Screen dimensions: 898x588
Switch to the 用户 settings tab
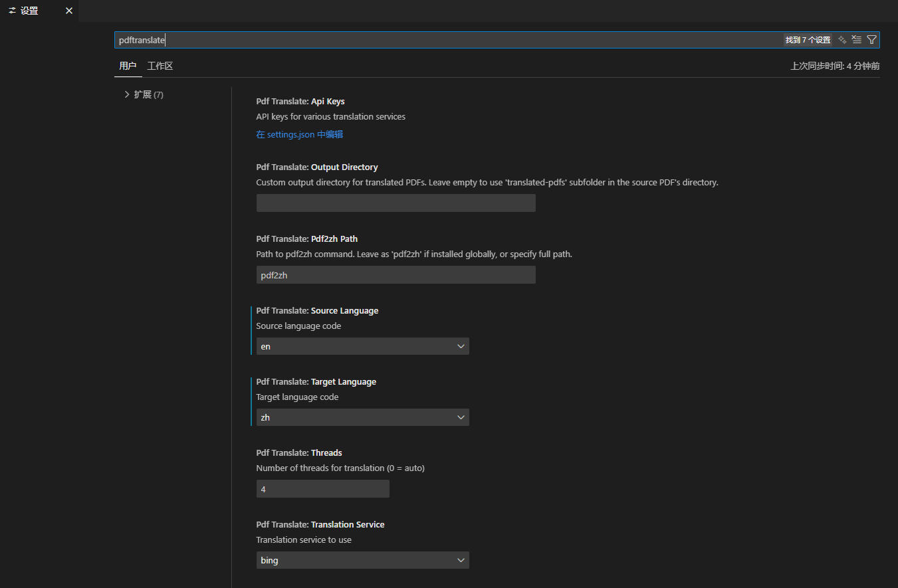[x=128, y=66]
